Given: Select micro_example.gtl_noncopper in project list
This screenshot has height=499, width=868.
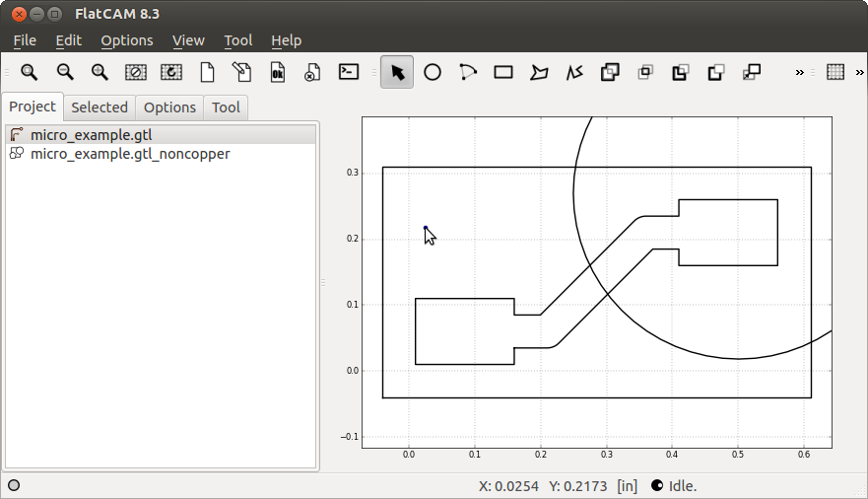Looking at the screenshot, I should [x=130, y=154].
